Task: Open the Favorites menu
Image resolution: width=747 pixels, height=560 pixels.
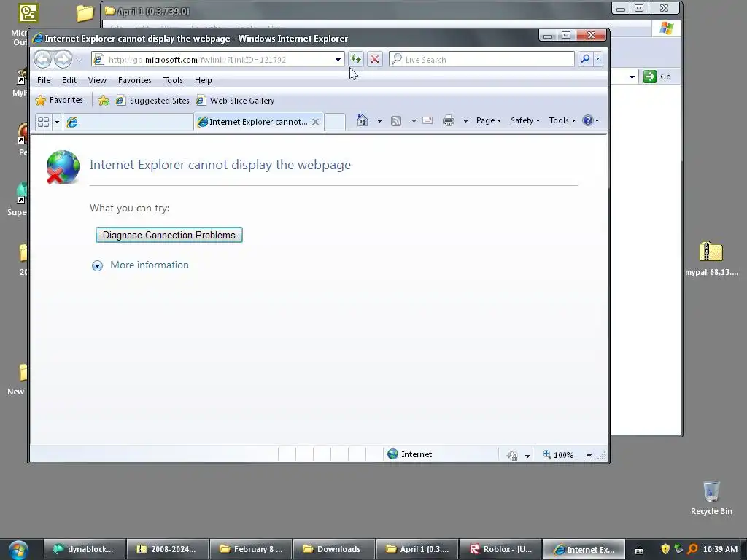Action: coord(135,80)
